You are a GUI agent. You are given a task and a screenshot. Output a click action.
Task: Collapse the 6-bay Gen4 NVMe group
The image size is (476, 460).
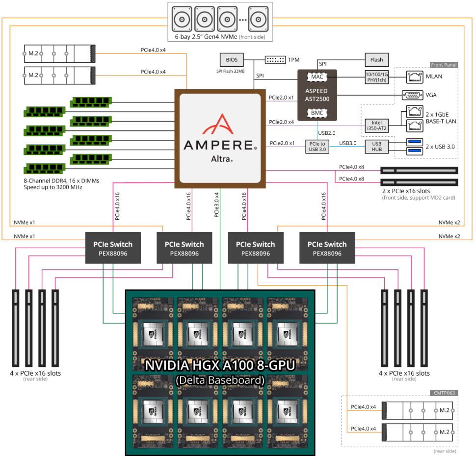[219, 36]
